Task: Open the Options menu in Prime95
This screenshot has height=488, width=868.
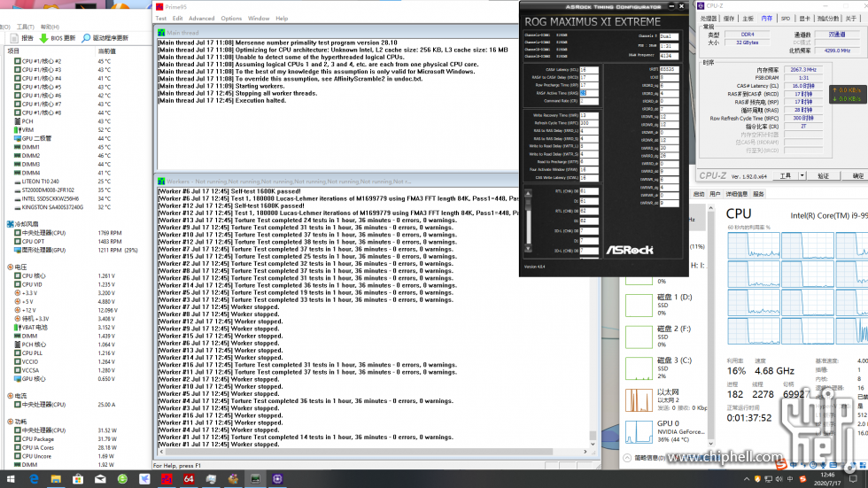Action: (231, 19)
